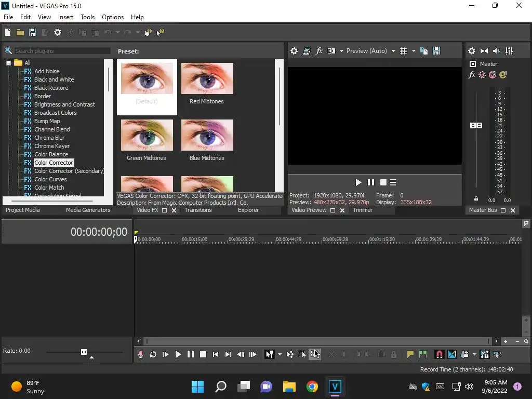Toggle automatic crossfades
The width and height of the screenshot is (532, 399).
tap(452, 354)
